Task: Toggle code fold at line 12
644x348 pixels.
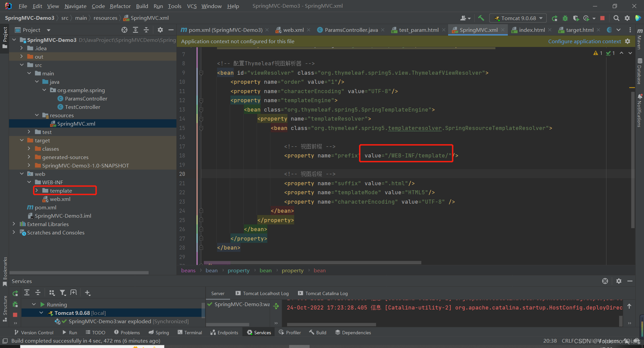Action: pyautogui.click(x=201, y=100)
